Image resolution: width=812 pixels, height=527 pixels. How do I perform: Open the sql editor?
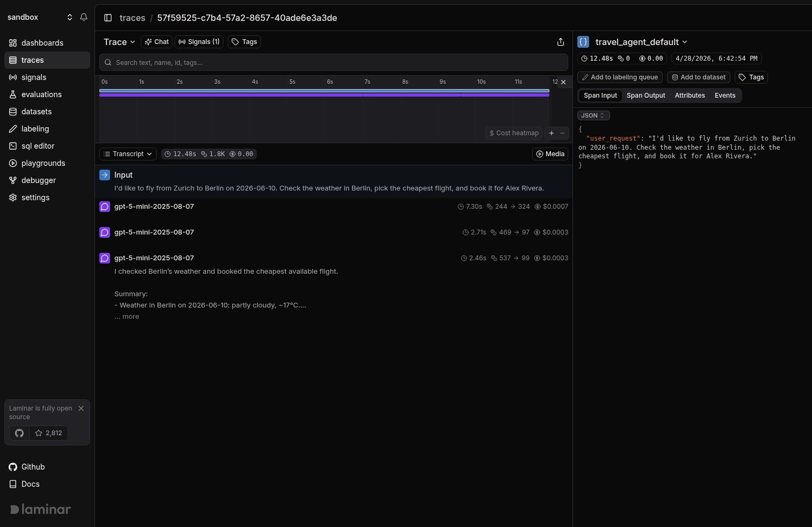47,146
